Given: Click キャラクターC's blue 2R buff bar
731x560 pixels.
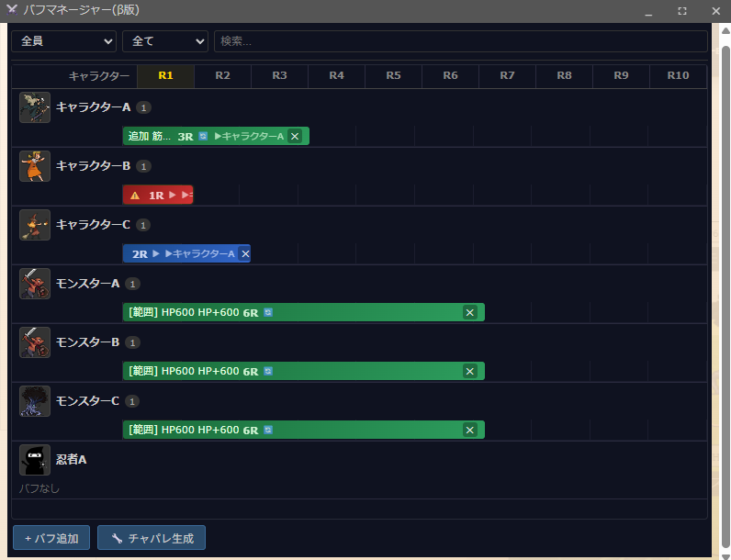Looking at the screenshot, I should coord(186,254).
